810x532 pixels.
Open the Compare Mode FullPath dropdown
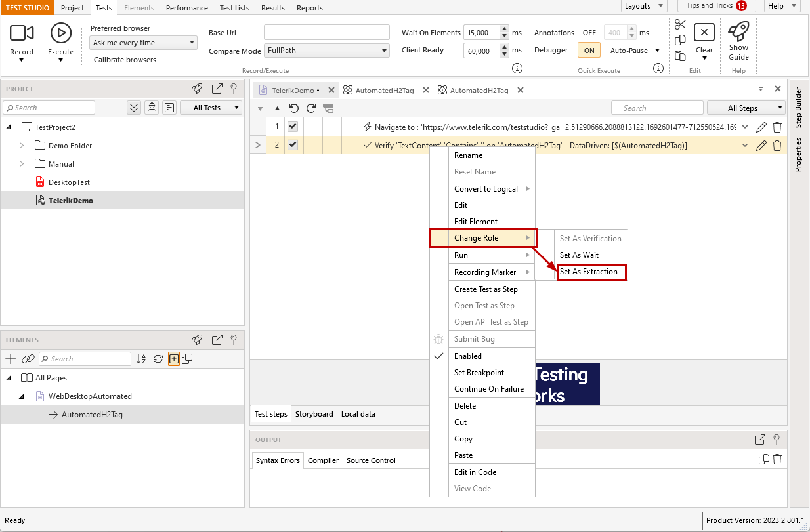pyautogui.click(x=327, y=51)
